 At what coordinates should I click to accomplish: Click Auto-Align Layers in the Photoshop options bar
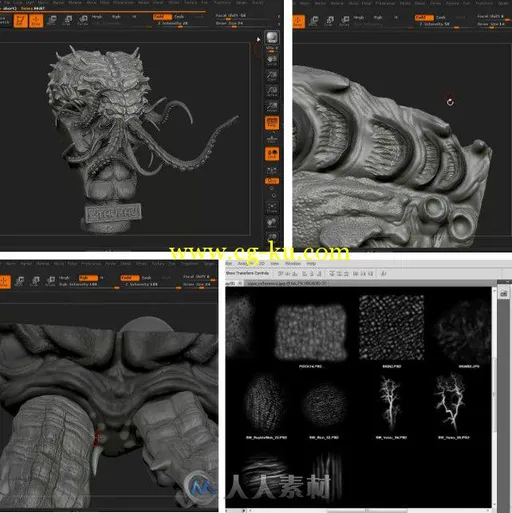click(384, 273)
